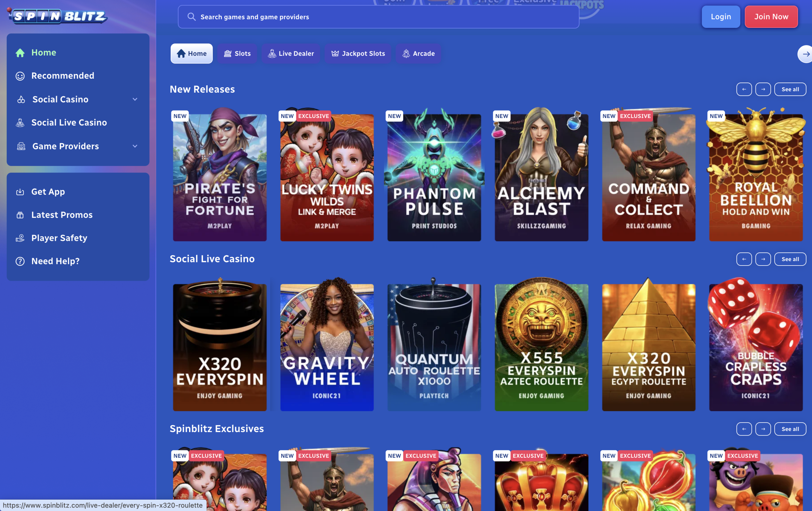Click previous arrow for New Releases

[744, 89]
